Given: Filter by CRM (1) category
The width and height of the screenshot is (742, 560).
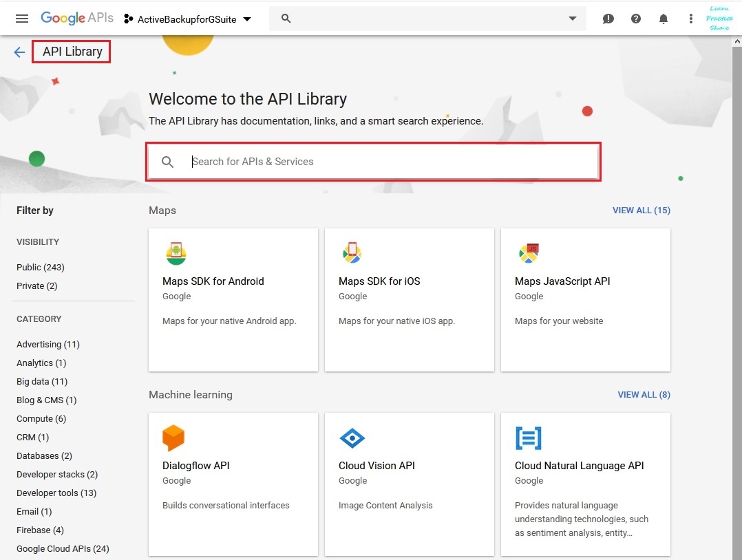Looking at the screenshot, I should (x=32, y=437).
